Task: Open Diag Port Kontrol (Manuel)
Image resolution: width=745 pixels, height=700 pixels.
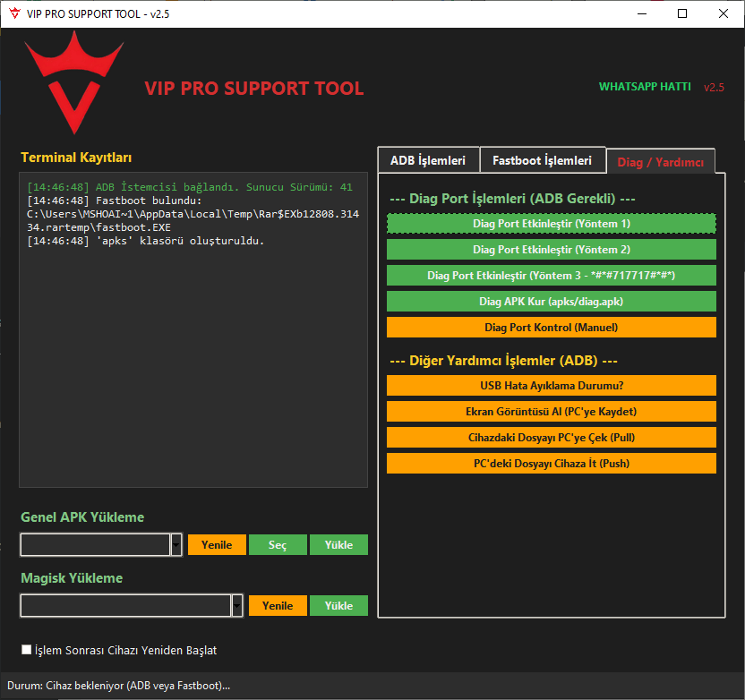Action: [x=551, y=327]
